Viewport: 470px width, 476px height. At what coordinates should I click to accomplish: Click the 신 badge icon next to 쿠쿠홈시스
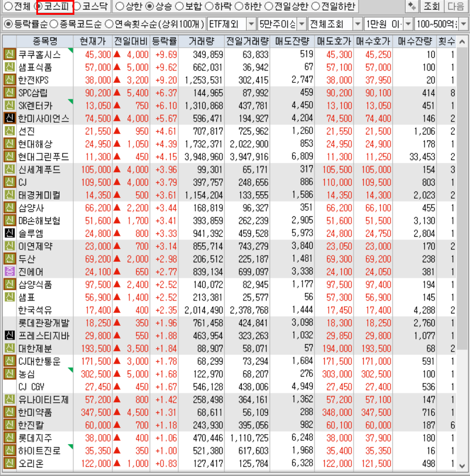coord(10,55)
